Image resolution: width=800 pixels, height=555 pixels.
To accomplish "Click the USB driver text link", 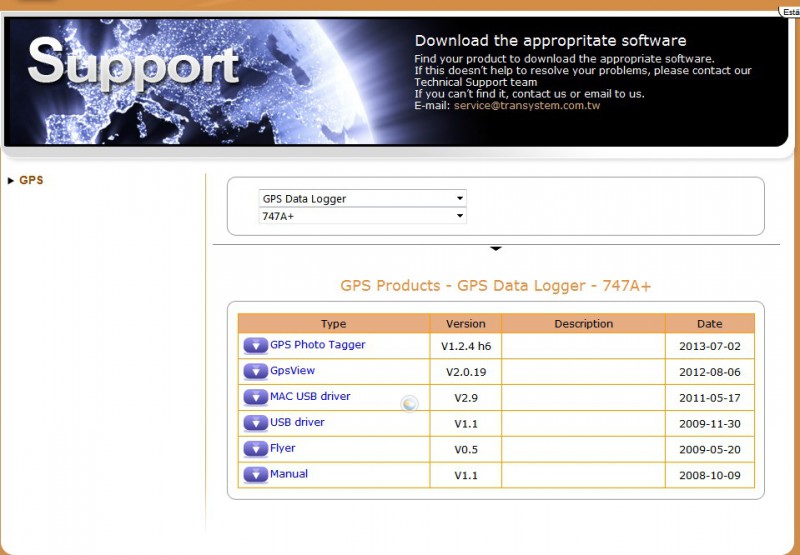I will click(x=297, y=423).
